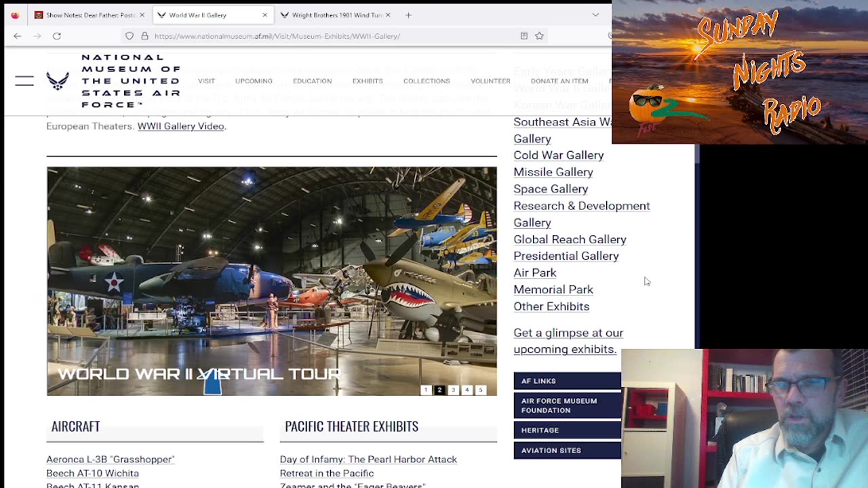This screenshot has width=868, height=488.
Task: Open the EDUCATION menu
Action: (x=312, y=81)
